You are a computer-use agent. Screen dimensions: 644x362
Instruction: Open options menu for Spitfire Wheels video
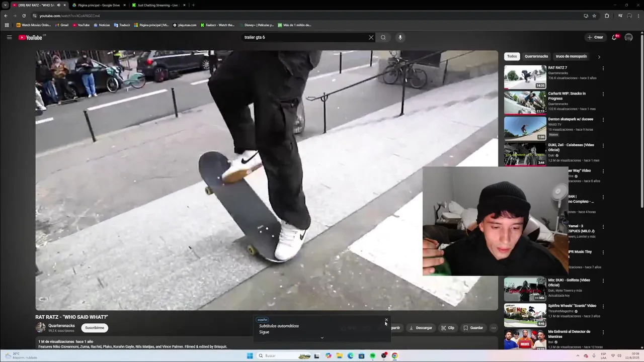click(x=603, y=306)
